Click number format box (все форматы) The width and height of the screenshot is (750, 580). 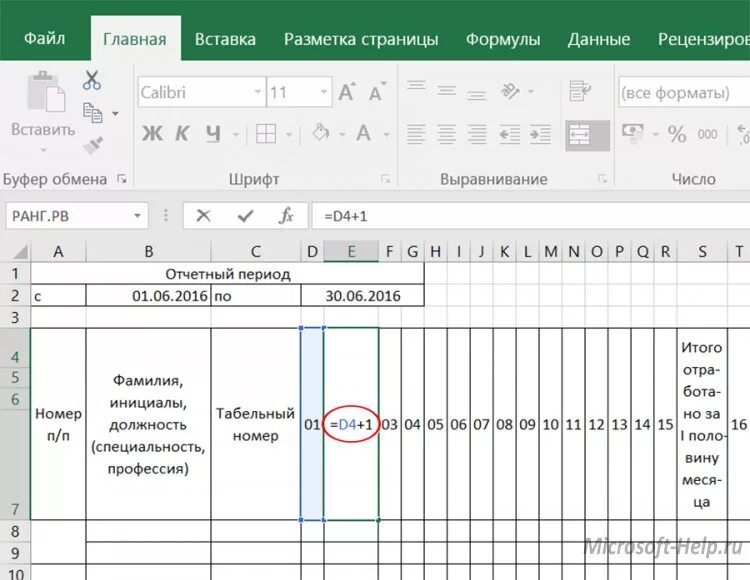pyautogui.click(x=684, y=92)
